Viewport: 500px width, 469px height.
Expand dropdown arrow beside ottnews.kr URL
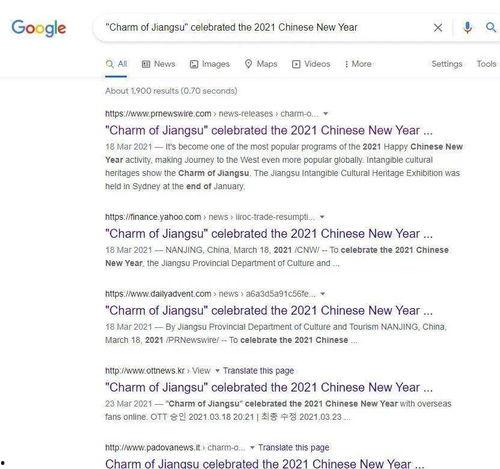(217, 371)
